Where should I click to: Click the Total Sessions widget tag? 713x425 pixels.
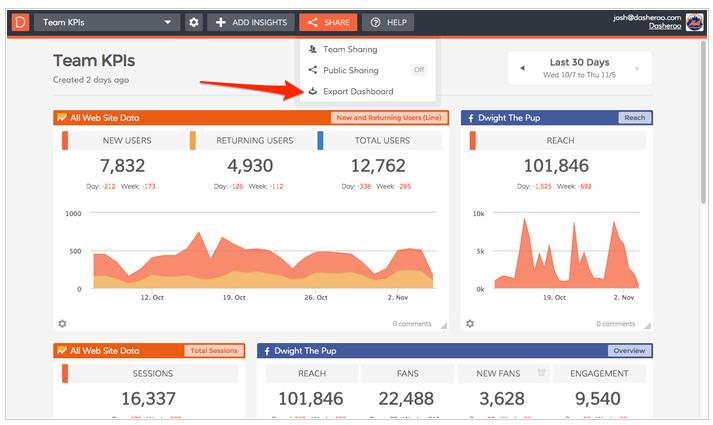tap(214, 351)
